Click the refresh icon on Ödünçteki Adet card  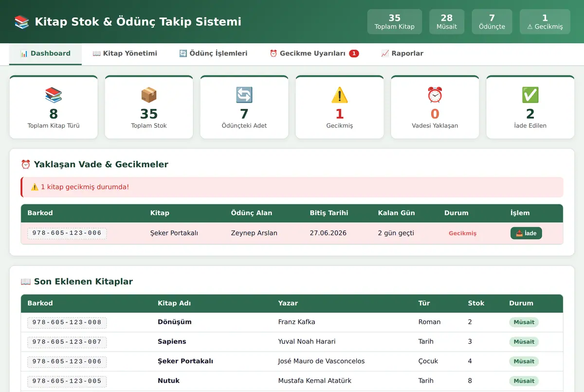[244, 95]
